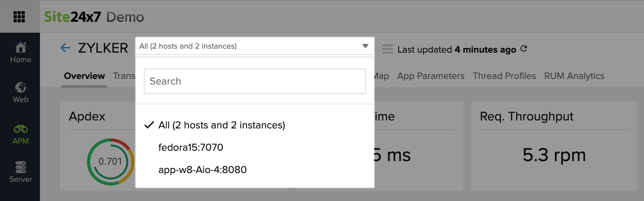Viewport: 644px width, 201px height.
Task: Click the refresh icon after last updated
Action: point(524,49)
